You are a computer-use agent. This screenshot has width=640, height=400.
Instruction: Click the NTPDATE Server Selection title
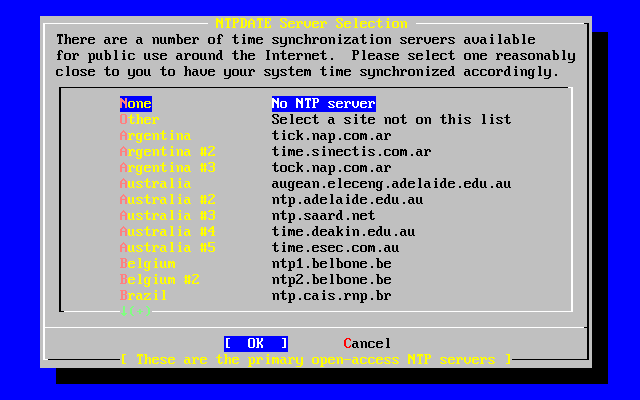click(311, 23)
